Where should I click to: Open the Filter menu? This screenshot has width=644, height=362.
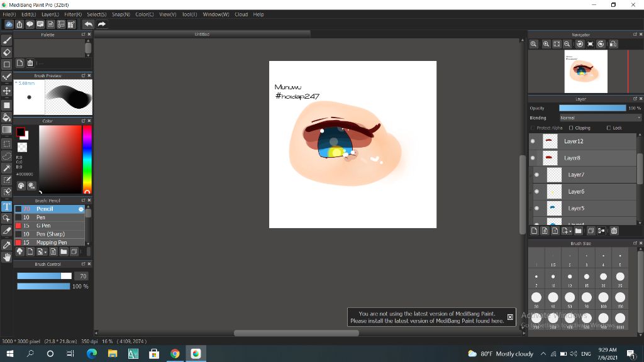click(x=73, y=14)
